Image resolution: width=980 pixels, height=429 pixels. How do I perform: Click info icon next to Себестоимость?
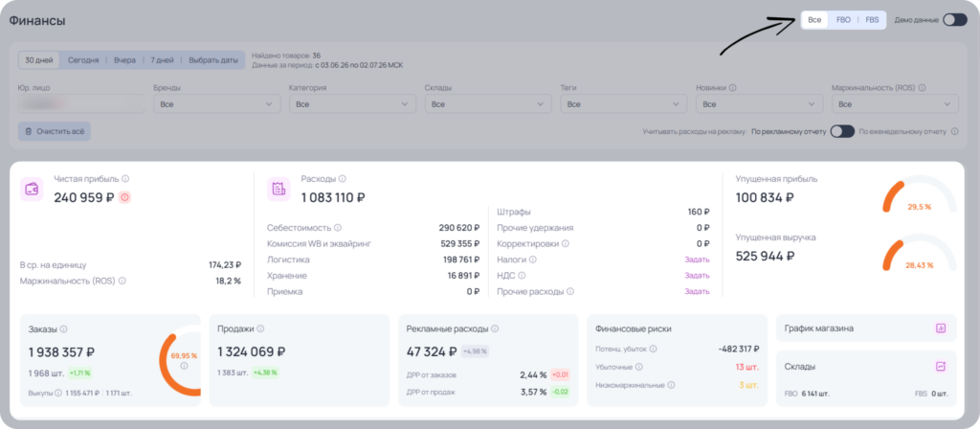pyautogui.click(x=338, y=228)
